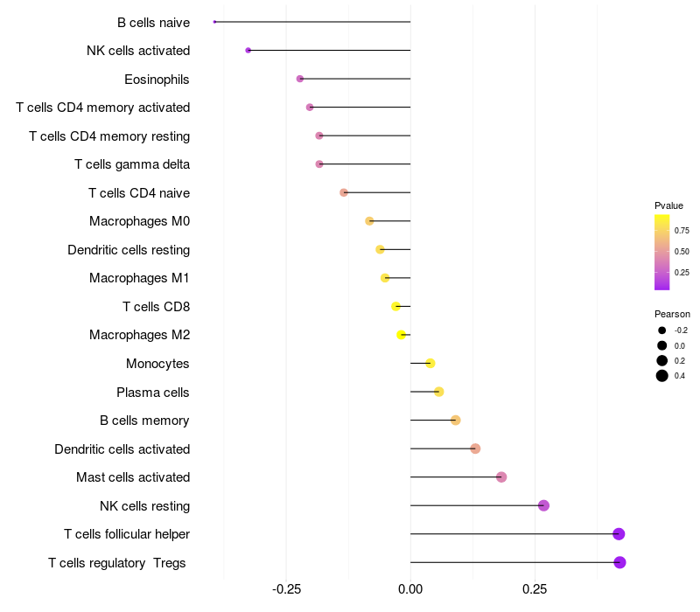Click the T cells regulatory Tregs dot
The image size is (700, 612).
[619, 562]
